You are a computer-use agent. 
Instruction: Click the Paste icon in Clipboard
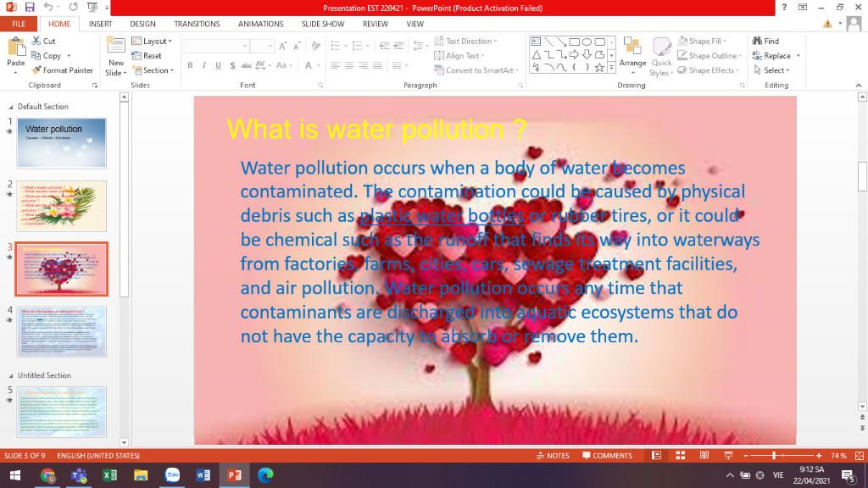click(x=15, y=47)
